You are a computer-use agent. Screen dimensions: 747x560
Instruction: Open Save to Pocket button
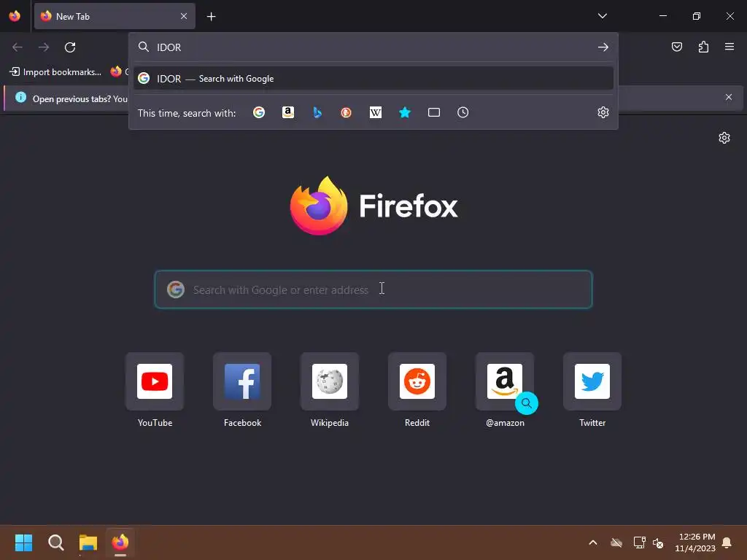(x=676, y=47)
